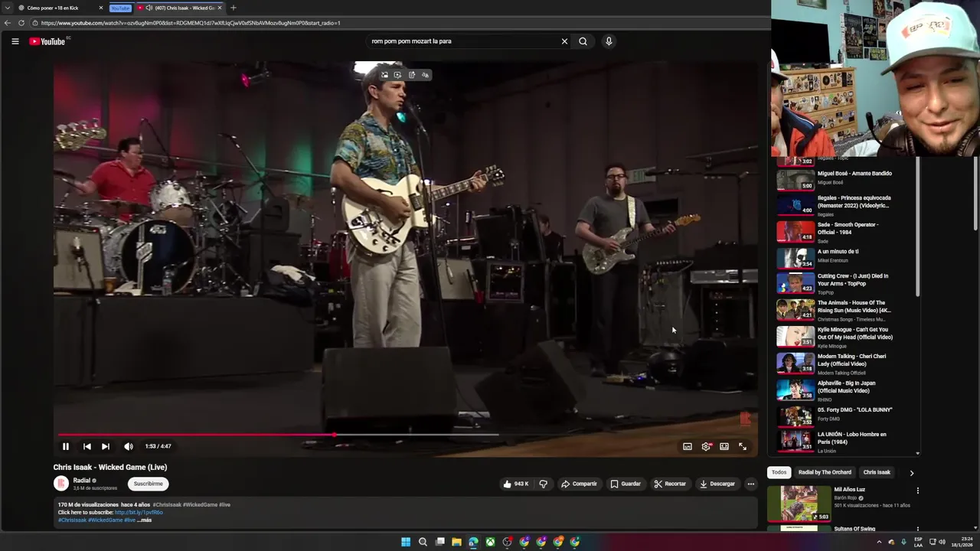980x551 pixels.
Task: Go back in browser history
Action: point(8,23)
